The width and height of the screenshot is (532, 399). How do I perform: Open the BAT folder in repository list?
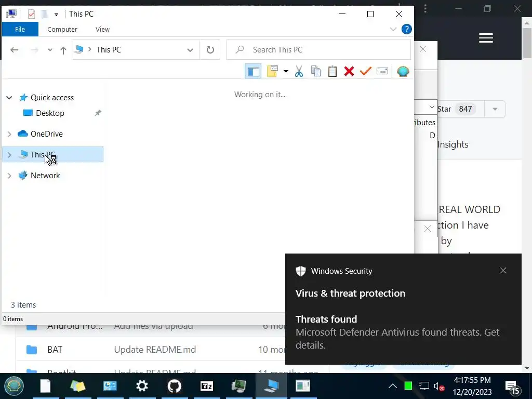click(55, 350)
